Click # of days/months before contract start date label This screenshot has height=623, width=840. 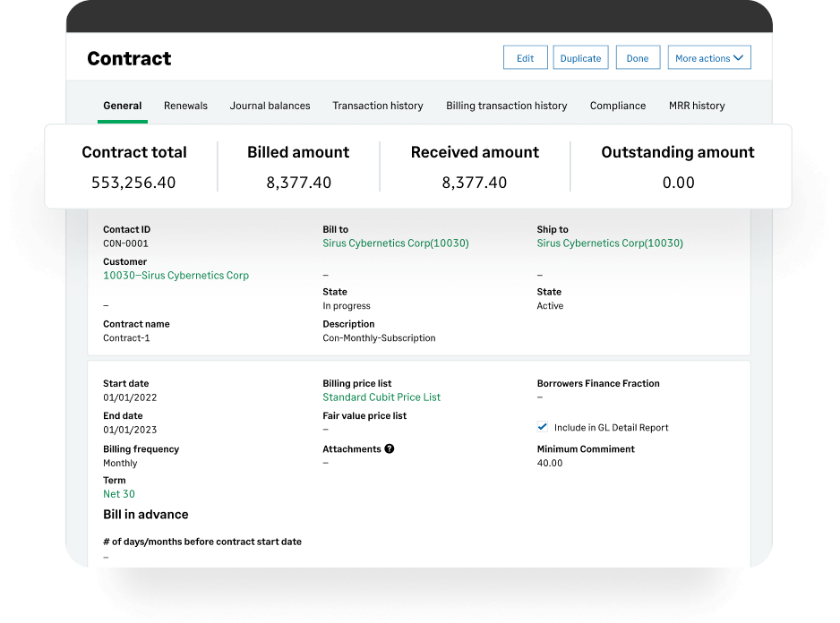202,542
